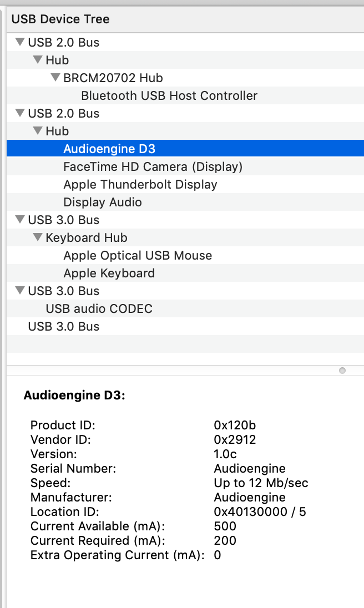Select the USB audio CODEC entry
The height and width of the screenshot is (608, 364).
pos(99,308)
